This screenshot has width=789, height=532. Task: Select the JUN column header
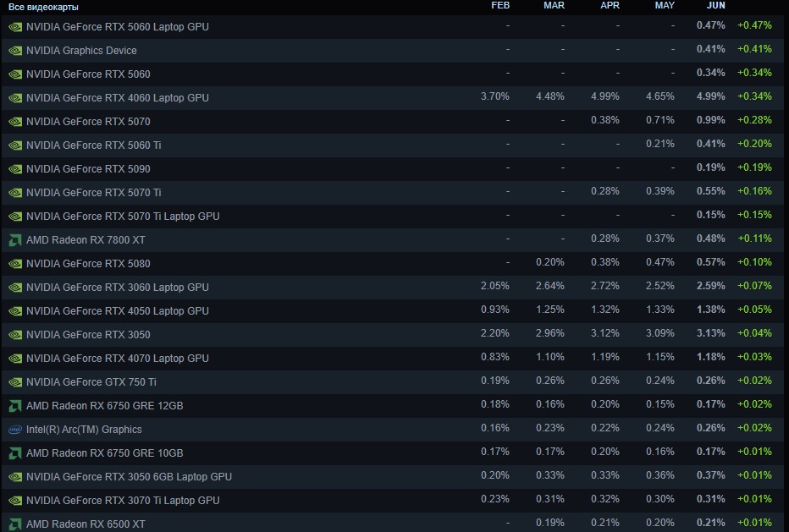point(715,6)
